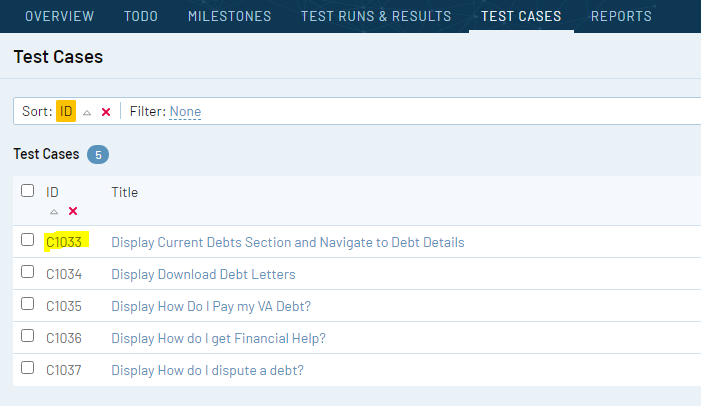Image resolution: width=701 pixels, height=406 pixels.
Task: Remove sort with red X in filter bar
Action: click(106, 112)
